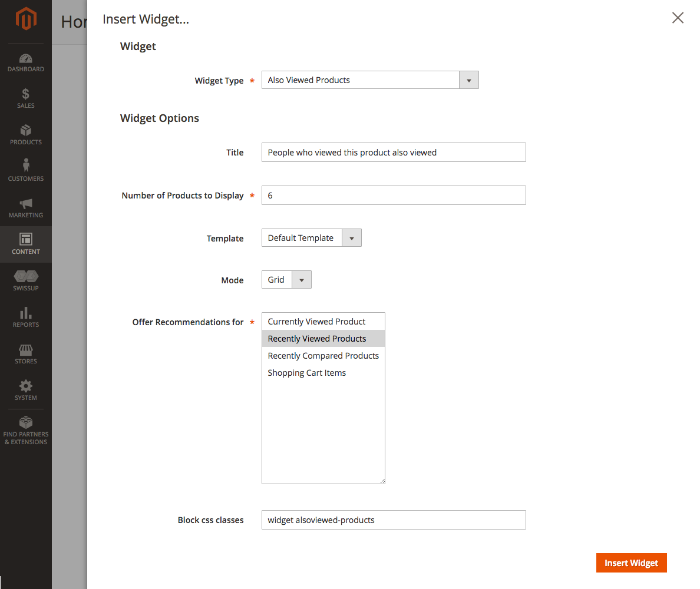700x589 pixels.
Task: Click Number of Products to Display field
Action: tap(394, 196)
